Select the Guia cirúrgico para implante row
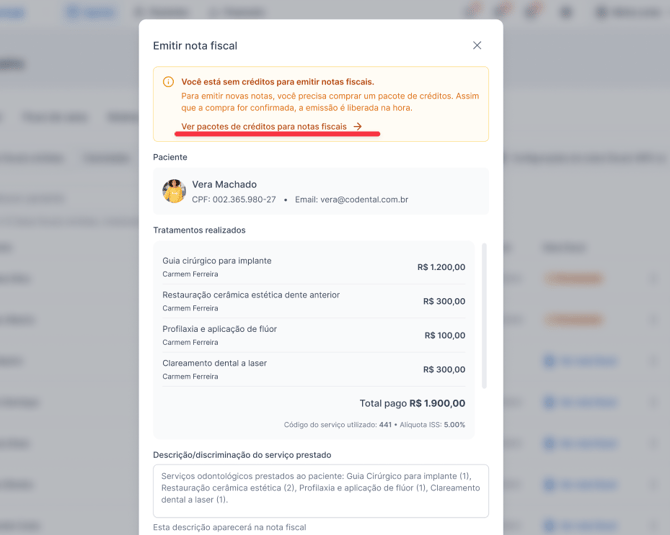 tap(314, 267)
